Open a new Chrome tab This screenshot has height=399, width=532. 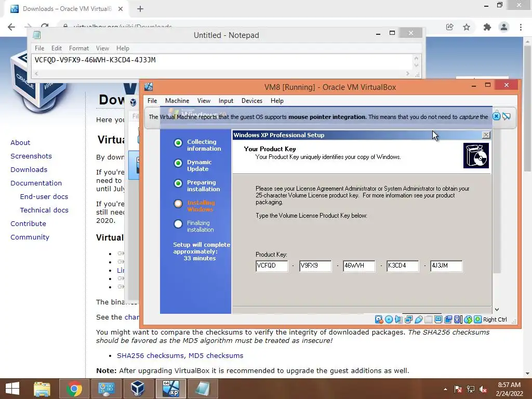click(140, 9)
